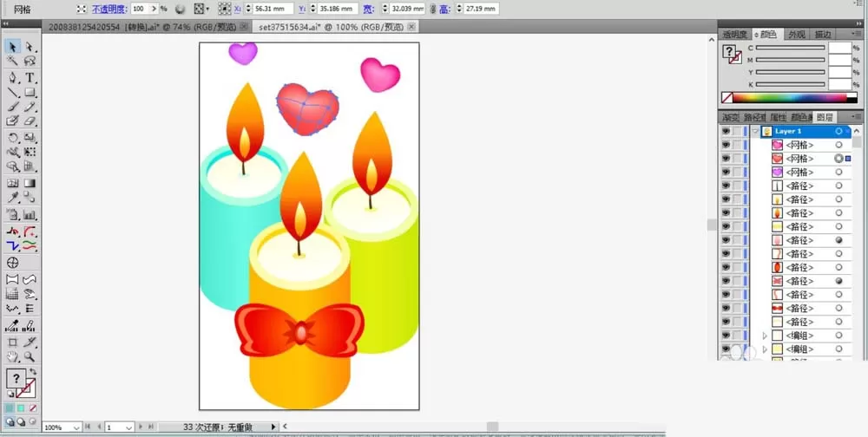Select the Scale tool
The image size is (868, 437).
pos(30,138)
